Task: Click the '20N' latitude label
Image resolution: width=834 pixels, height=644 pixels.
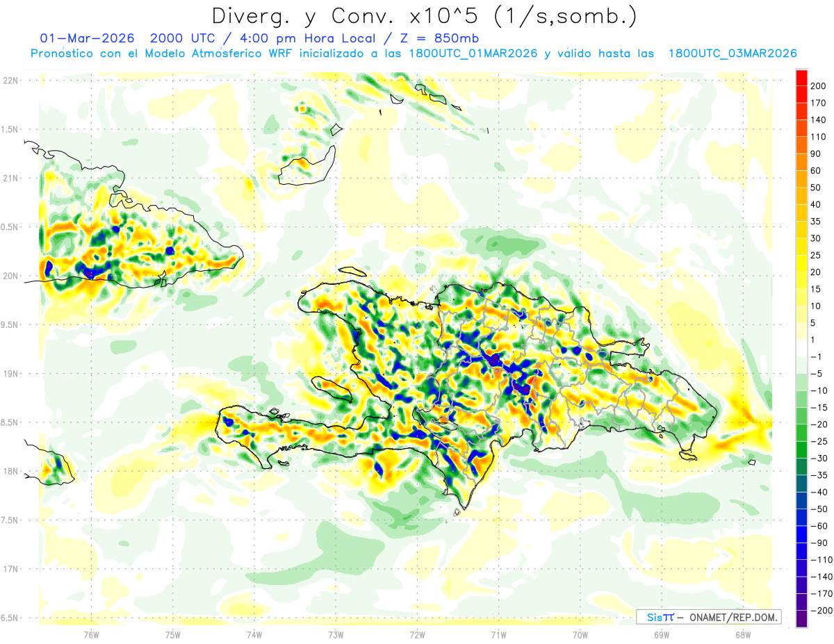Action: click(10, 276)
